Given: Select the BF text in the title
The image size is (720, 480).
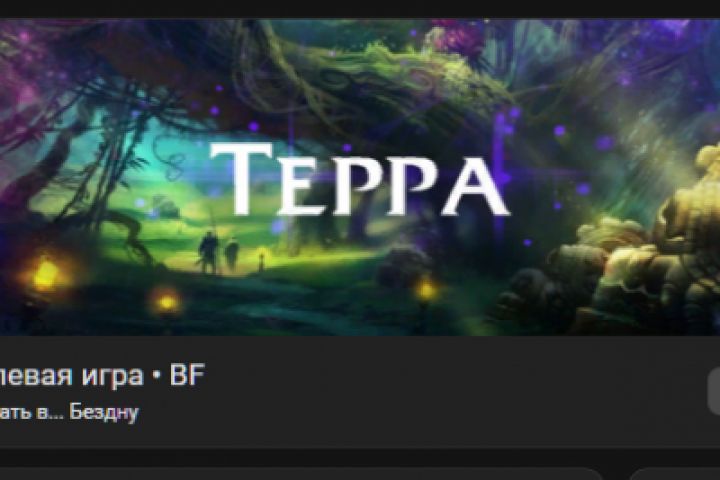Looking at the screenshot, I should 186,375.
